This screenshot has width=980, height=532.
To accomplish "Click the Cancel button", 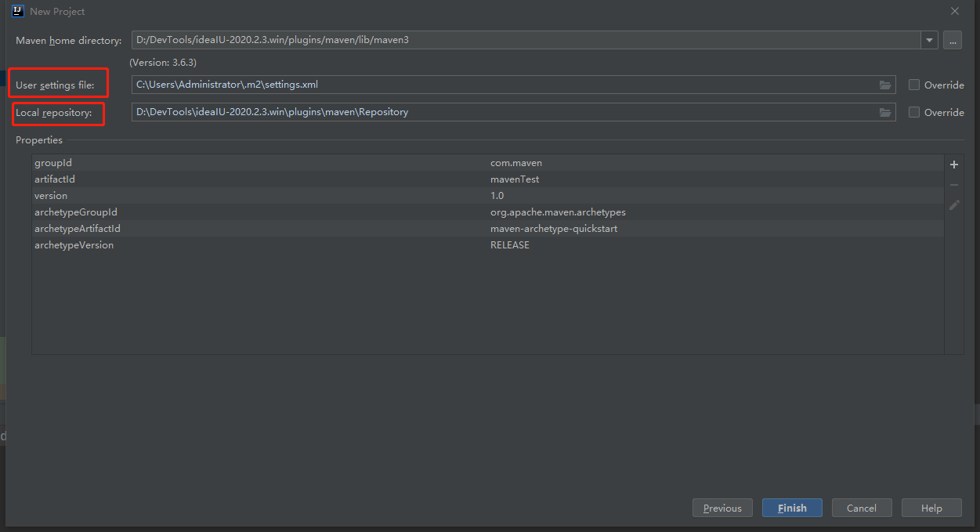I will 862,508.
